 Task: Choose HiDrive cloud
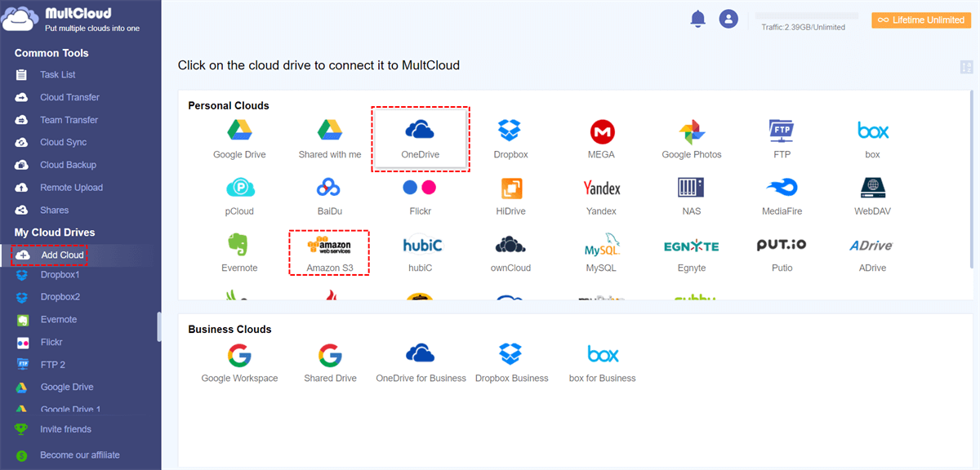coord(510,196)
